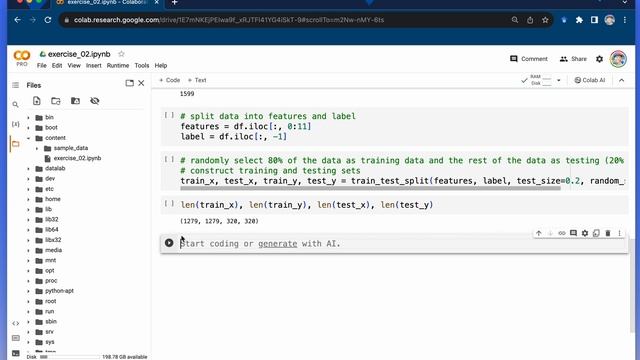Open more cell actions menu
Screen dimensions: 640x360
[x=619, y=233]
